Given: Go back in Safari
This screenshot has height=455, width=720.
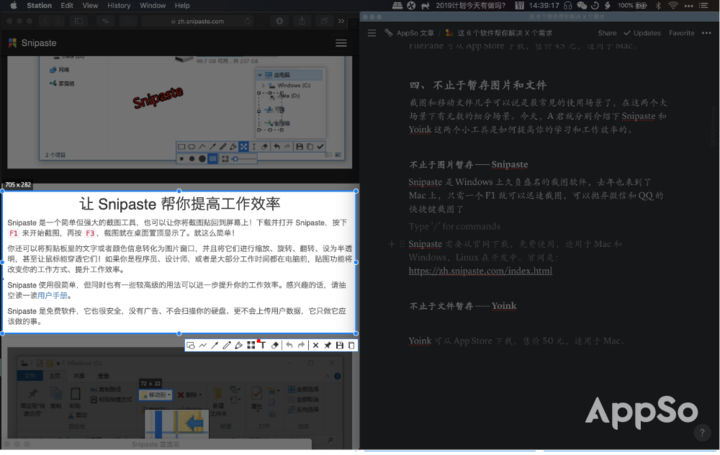Looking at the screenshot, I should pyautogui.click(x=45, y=21).
